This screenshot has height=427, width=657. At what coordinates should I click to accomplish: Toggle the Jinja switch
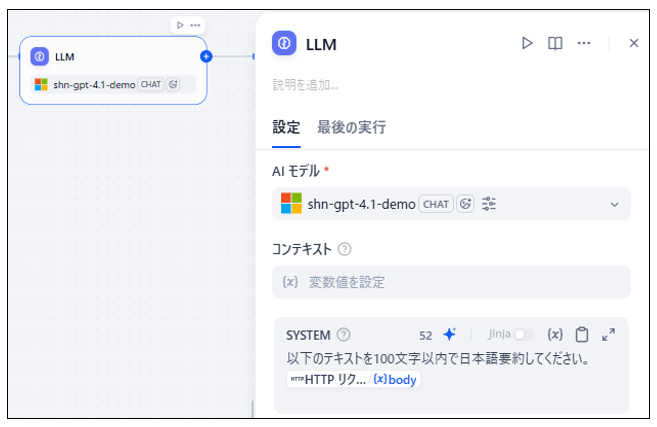523,335
